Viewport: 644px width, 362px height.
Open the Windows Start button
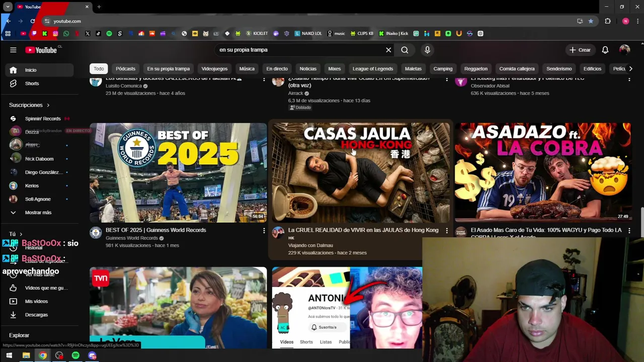point(9,355)
